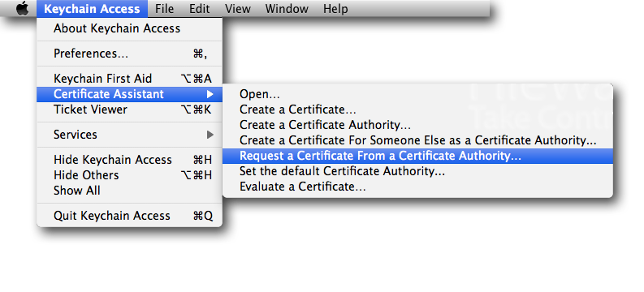The image size is (644, 292).
Task: Choose About Keychain Access
Action: [x=129, y=28]
